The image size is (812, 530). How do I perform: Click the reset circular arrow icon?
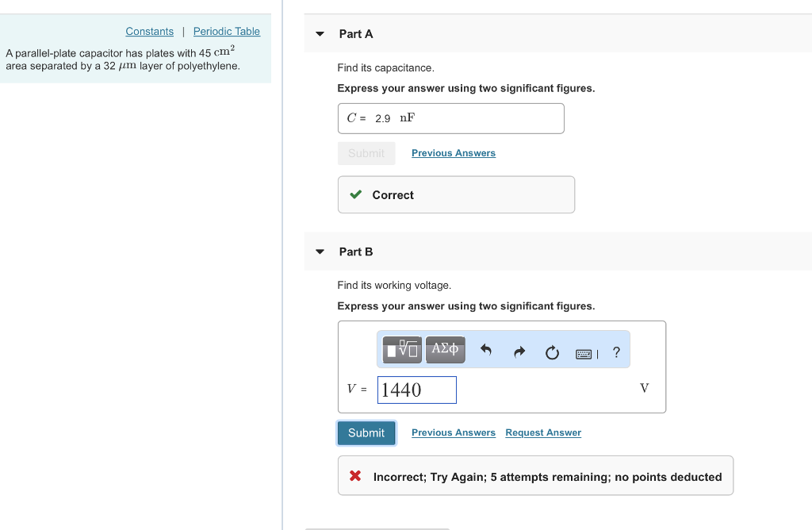tap(552, 352)
